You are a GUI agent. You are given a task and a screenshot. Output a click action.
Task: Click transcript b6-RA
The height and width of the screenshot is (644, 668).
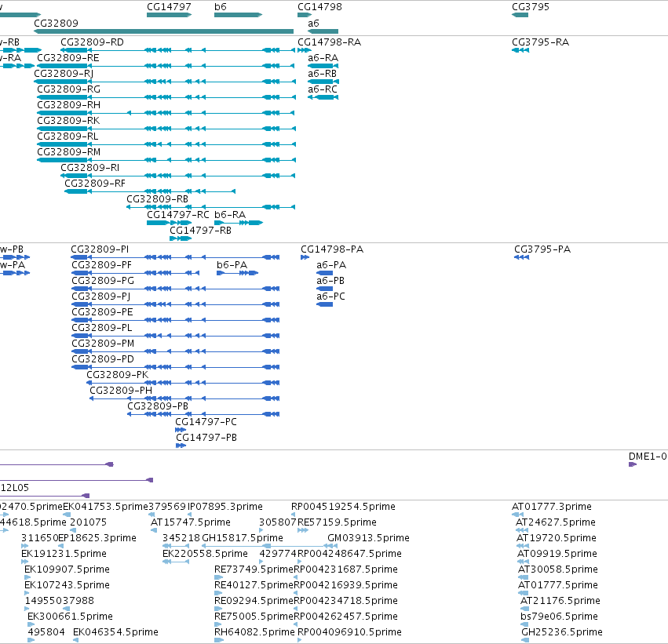click(238, 223)
